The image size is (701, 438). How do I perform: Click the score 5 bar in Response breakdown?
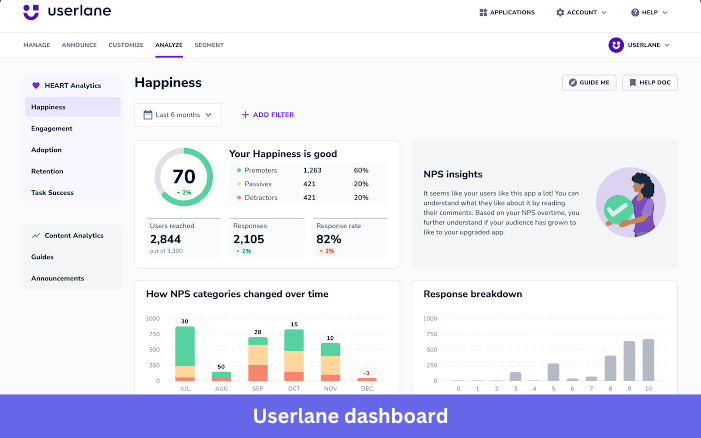pos(553,372)
